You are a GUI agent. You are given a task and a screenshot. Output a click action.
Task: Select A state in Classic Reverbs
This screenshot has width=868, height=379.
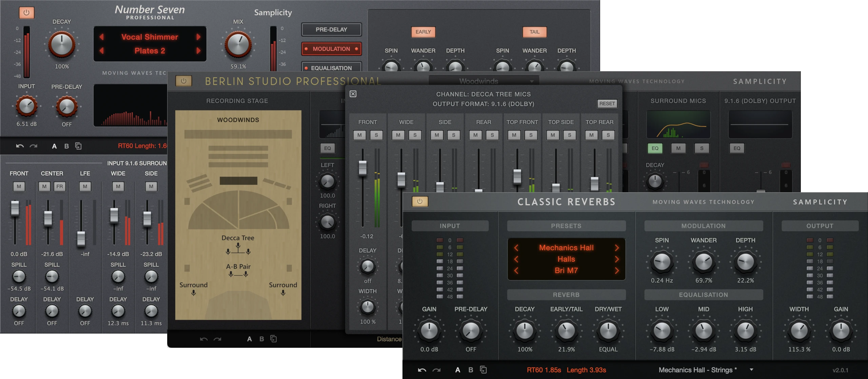pos(458,370)
